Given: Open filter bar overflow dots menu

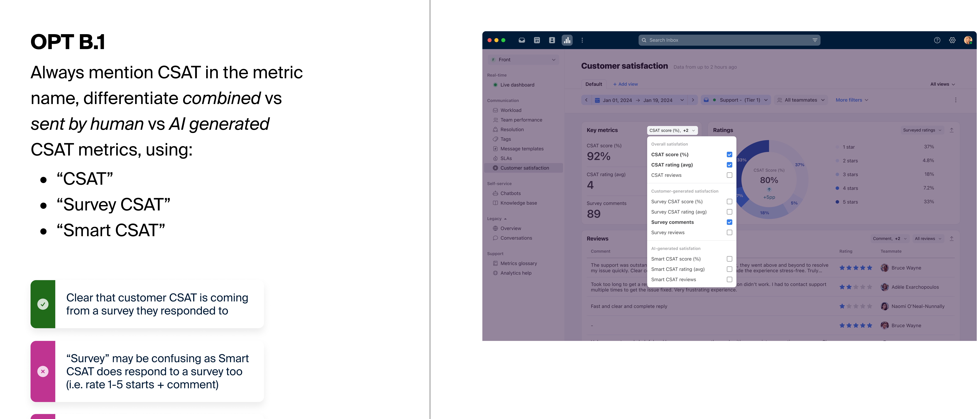Looking at the screenshot, I should point(955,100).
